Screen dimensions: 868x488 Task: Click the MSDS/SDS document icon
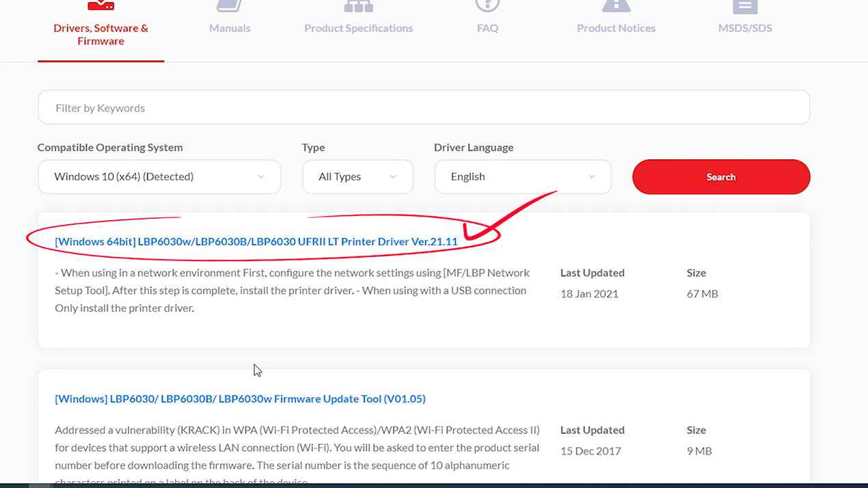pyautogui.click(x=745, y=6)
